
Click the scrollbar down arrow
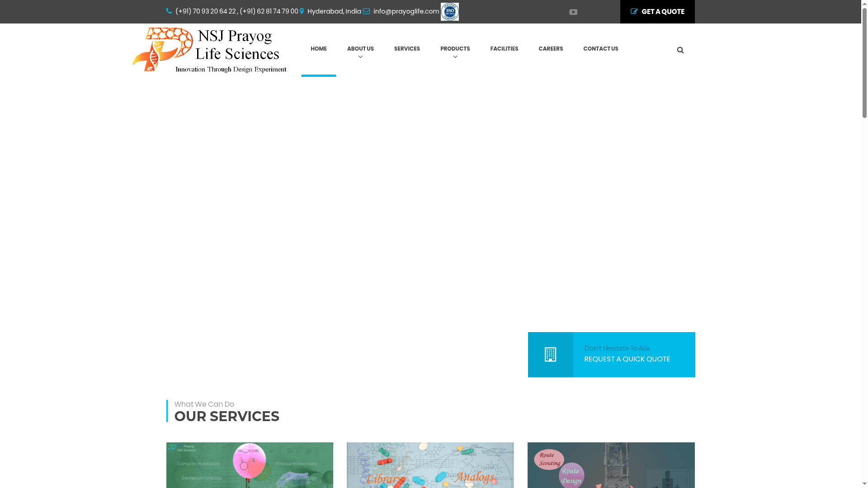(x=864, y=483)
